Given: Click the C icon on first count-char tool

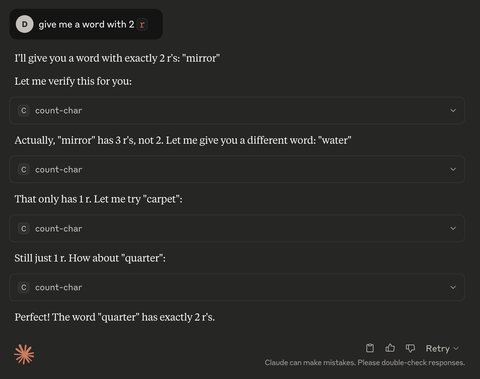Looking at the screenshot, I should tap(24, 110).
